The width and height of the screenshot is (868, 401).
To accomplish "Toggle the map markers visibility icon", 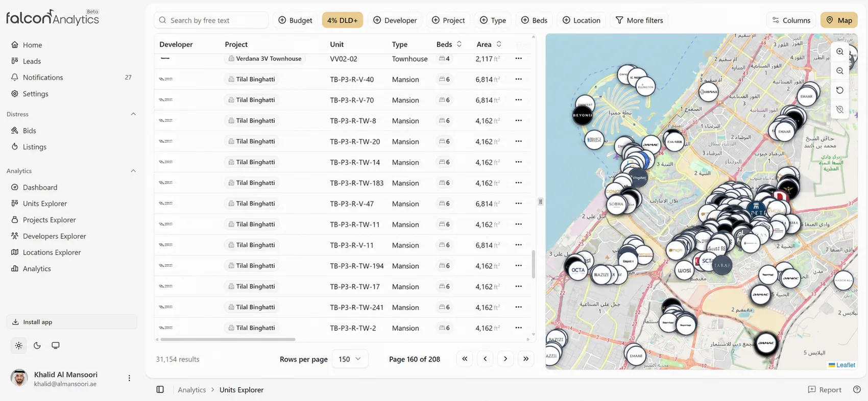I will pos(840,110).
